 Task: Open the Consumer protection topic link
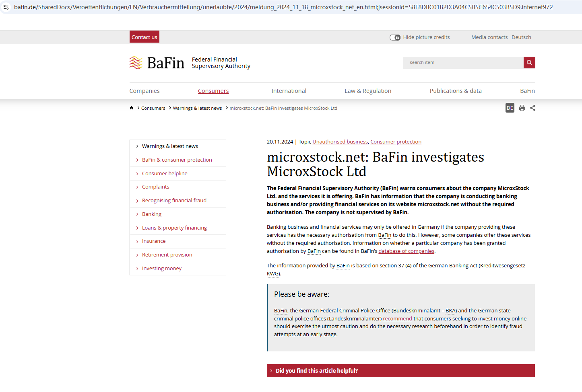click(x=396, y=142)
